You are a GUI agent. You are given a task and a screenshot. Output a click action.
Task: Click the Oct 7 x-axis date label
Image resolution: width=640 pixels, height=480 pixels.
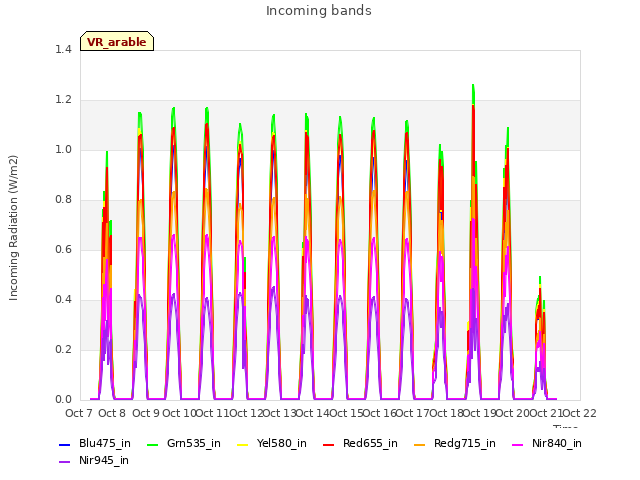coord(79,413)
